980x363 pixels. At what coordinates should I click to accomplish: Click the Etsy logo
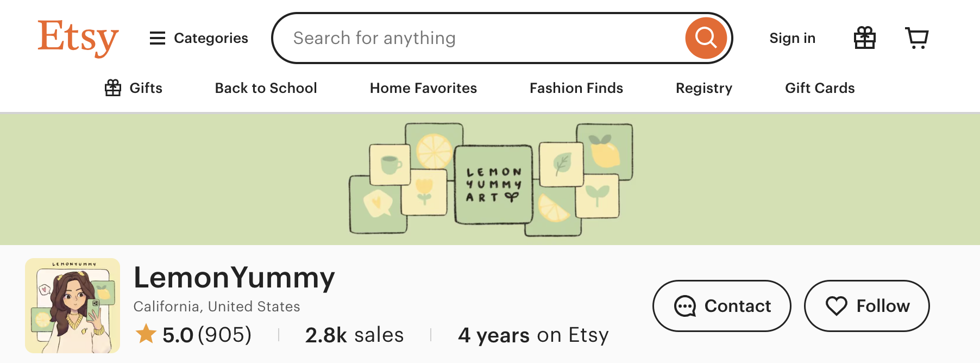[x=77, y=37]
